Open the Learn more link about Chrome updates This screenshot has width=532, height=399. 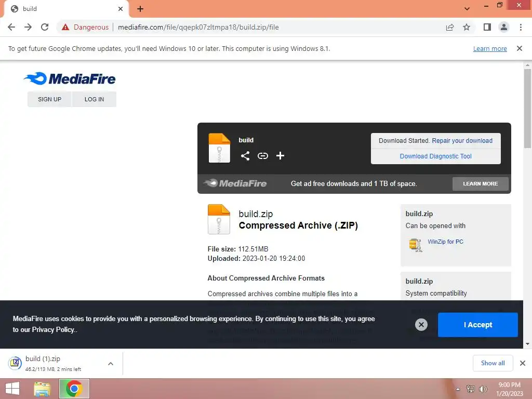pos(490,48)
